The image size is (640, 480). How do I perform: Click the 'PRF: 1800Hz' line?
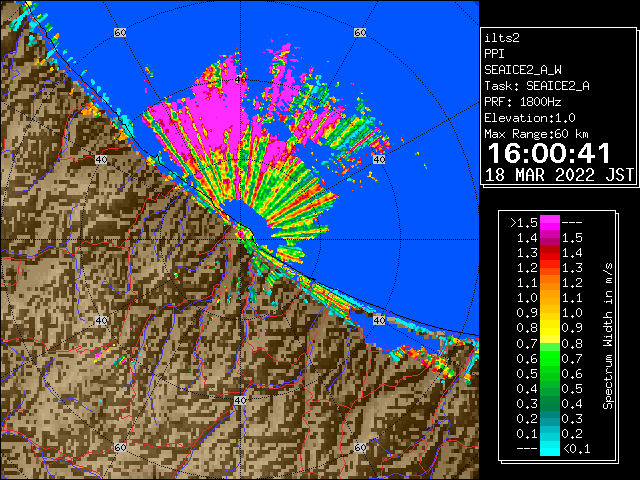[x=523, y=102]
